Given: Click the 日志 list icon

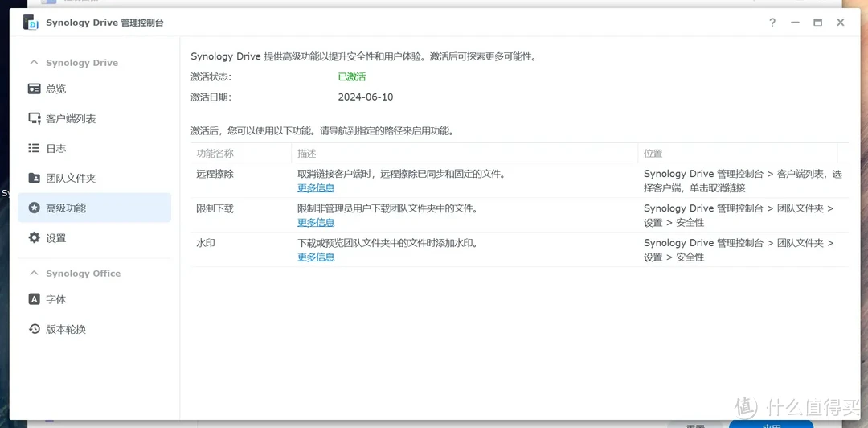Looking at the screenshot, I should point(35,149).
